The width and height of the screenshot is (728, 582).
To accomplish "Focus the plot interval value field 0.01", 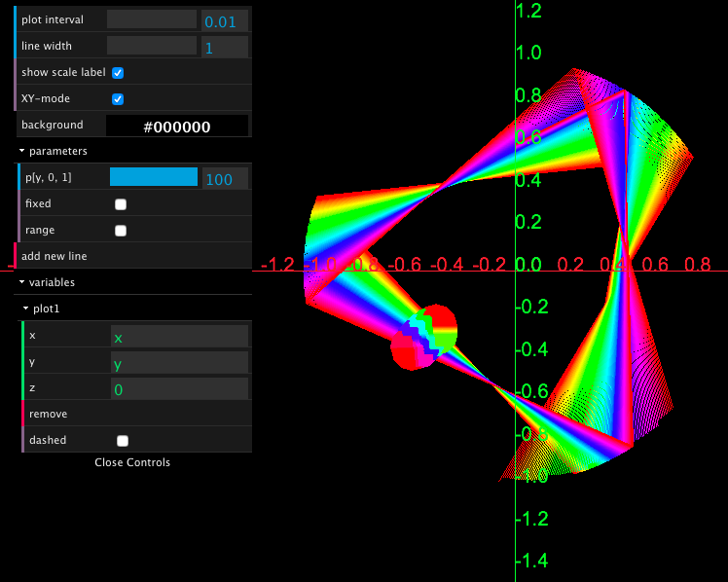I will [x=224, y=20].
